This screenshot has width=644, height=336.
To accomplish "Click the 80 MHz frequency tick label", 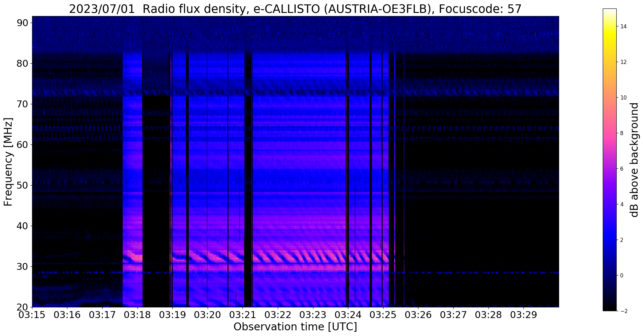I will click(22, 63).
